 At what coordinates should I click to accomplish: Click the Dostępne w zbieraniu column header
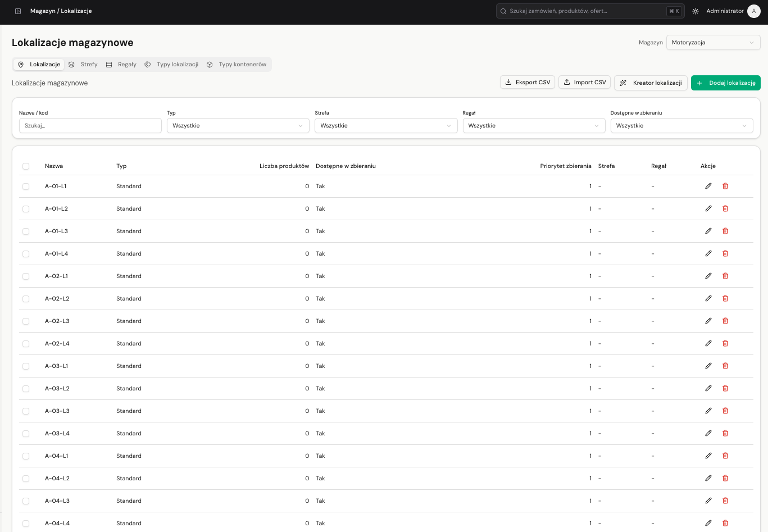[x=346, y=166]
